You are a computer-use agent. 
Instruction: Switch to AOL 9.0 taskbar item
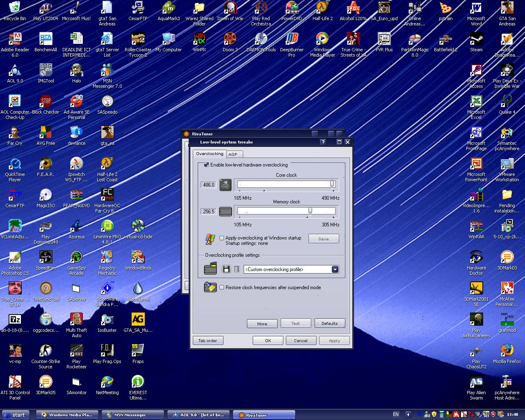(199, 415)
